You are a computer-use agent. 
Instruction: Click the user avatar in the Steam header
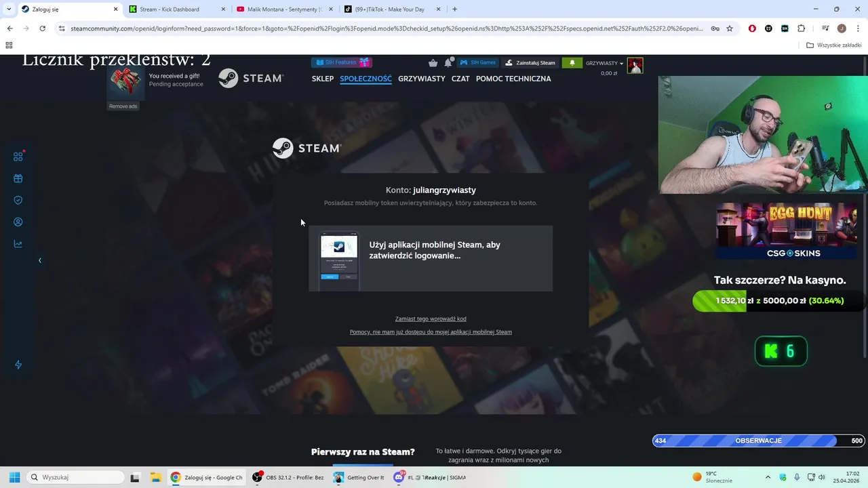pos(635,65)
